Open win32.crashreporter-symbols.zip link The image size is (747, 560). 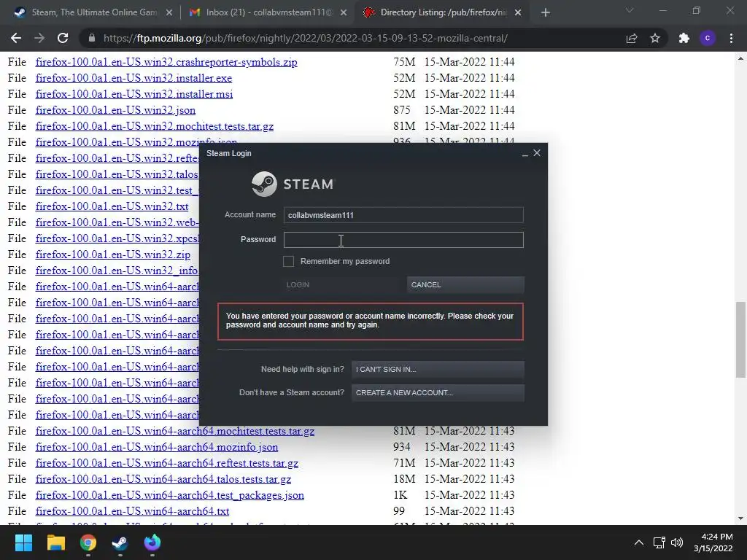(x=166, y=62)
